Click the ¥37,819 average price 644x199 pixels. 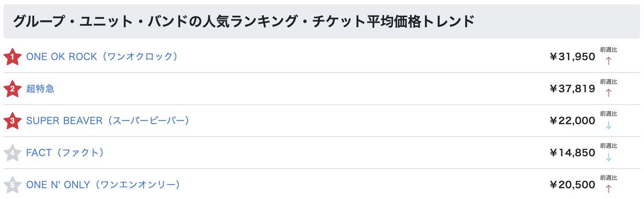point(572,89)
